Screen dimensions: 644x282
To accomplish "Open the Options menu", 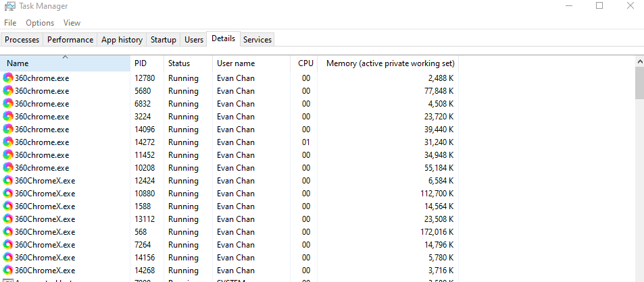I will [x=40, y=23].
